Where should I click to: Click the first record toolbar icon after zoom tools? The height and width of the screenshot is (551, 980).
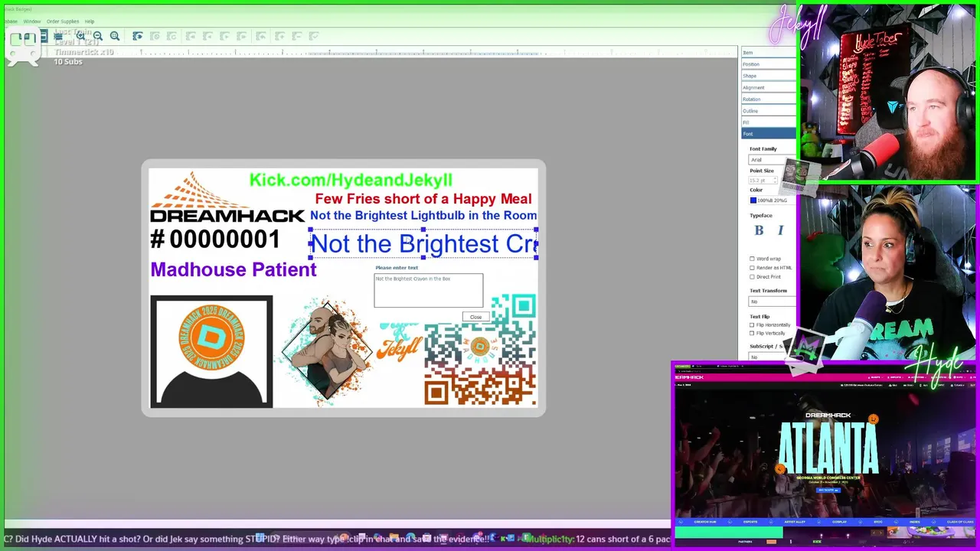138,36
